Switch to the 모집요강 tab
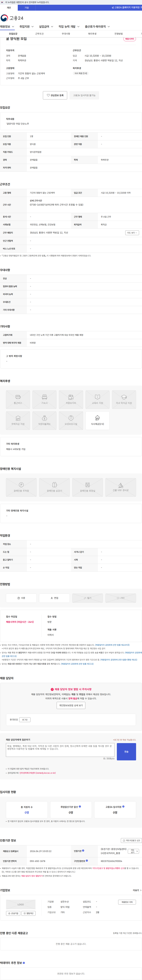Viewport: 142px width, 980px height. point(13,34)
